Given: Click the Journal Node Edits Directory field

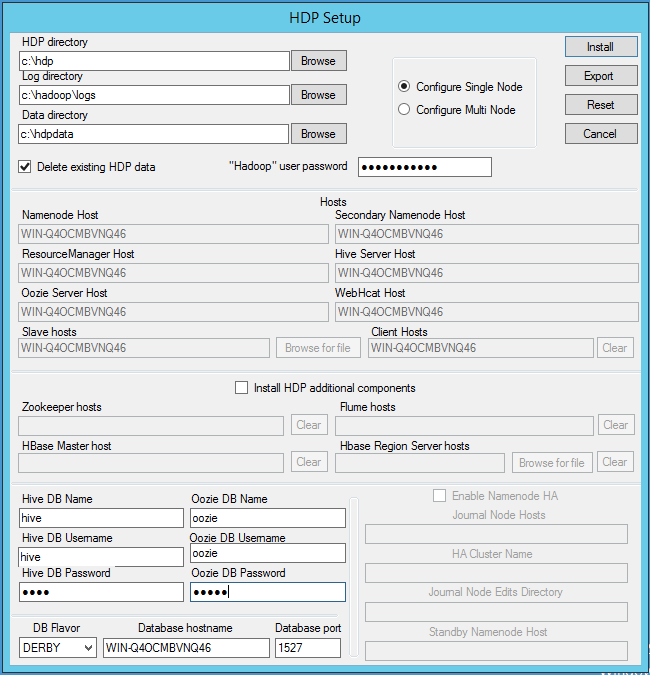Looking at the screenshot, I should (x=496, y=612).
